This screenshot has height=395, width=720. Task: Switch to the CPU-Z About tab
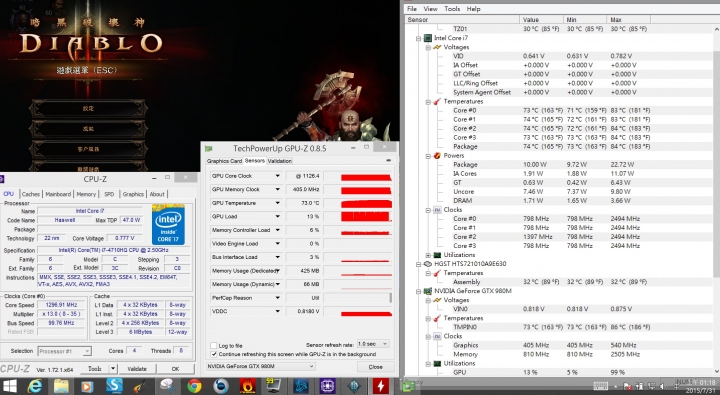157,194
